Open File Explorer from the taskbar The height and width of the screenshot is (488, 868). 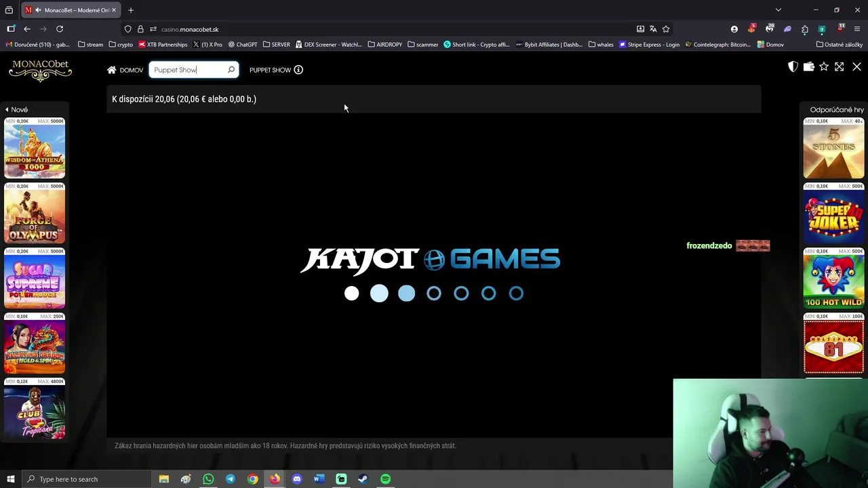[x=164, y=479]
